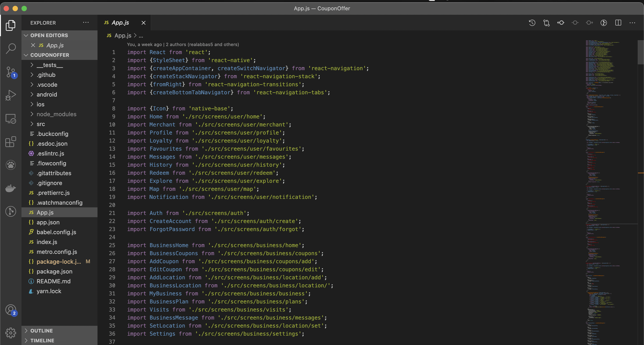644x345 pixels.
Task: Open the .buckconfig file
Action: [x=59, y=134]
